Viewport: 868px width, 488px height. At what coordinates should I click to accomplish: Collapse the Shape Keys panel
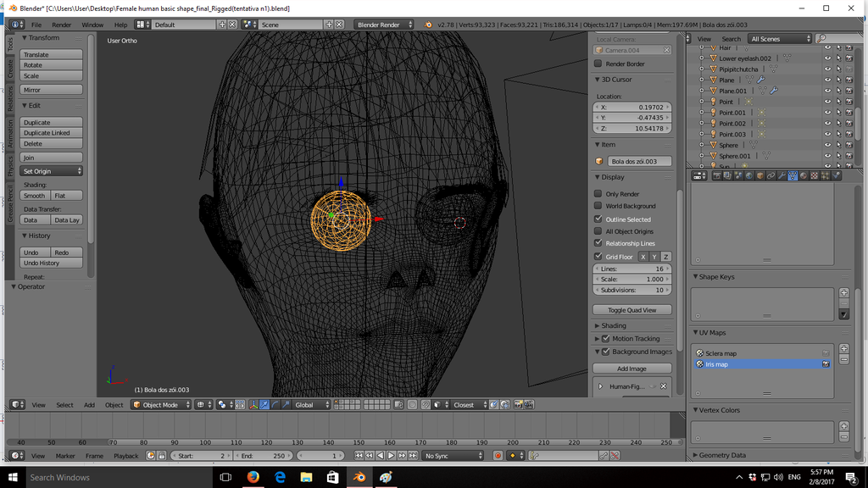pos(716,277)
